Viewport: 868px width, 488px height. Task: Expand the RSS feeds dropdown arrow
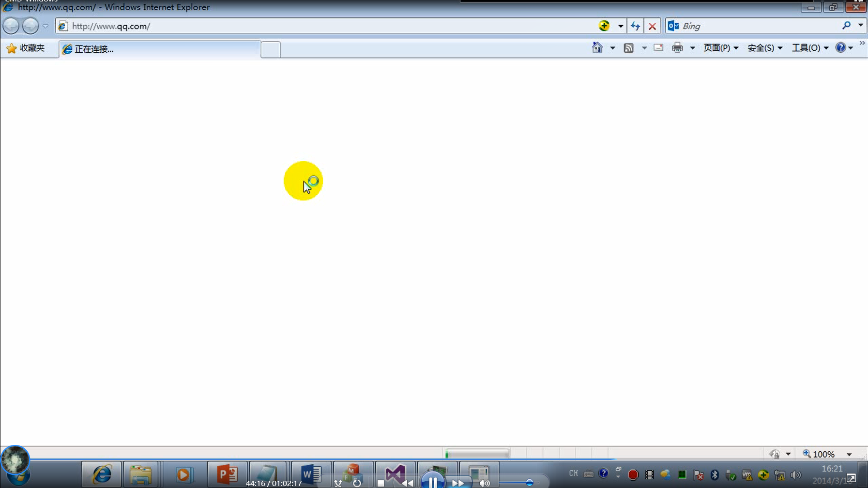pos(644,48)
